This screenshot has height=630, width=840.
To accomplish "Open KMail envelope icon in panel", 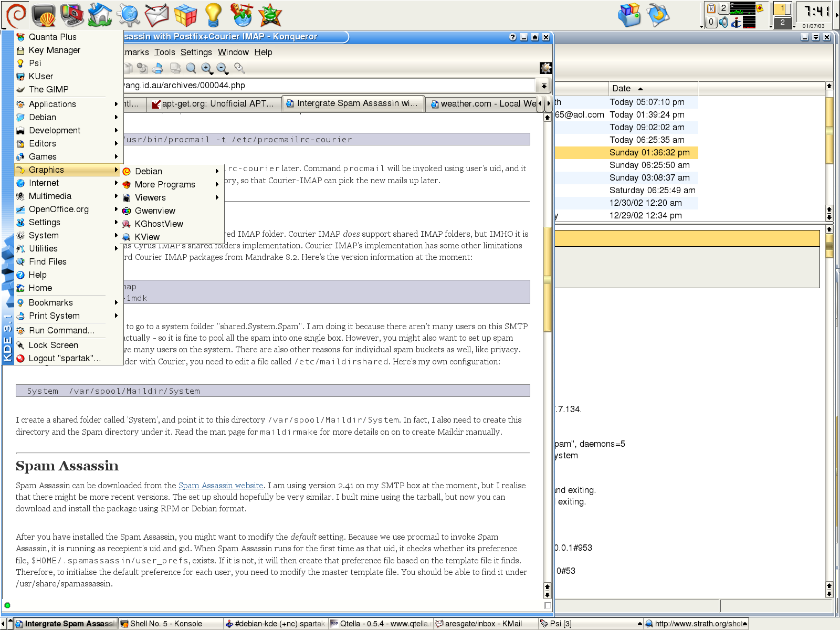I will tap(156, 15).
